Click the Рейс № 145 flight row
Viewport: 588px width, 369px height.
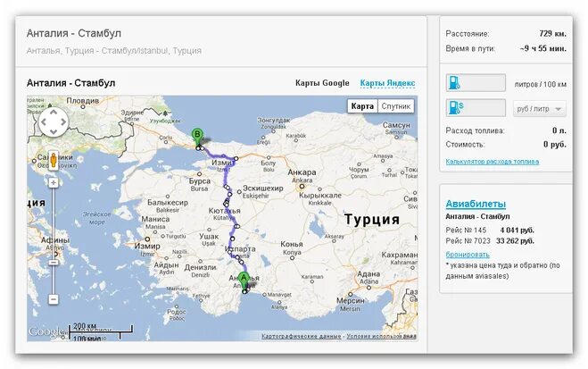tap(490, 231)
